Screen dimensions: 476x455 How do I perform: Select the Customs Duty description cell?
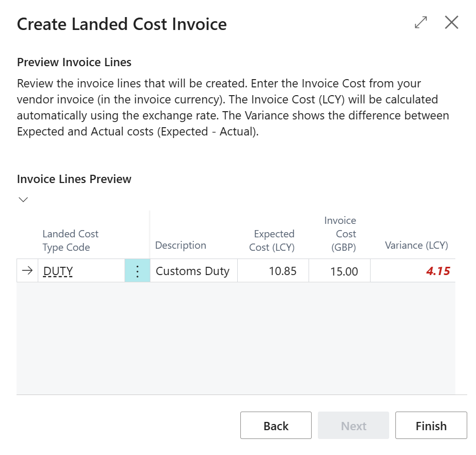coord(193,271)
